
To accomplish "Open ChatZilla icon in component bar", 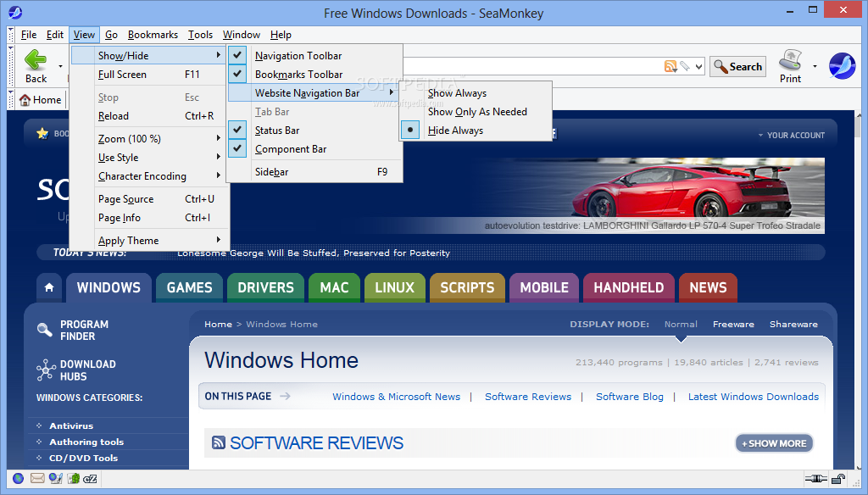I will (90, 478).
